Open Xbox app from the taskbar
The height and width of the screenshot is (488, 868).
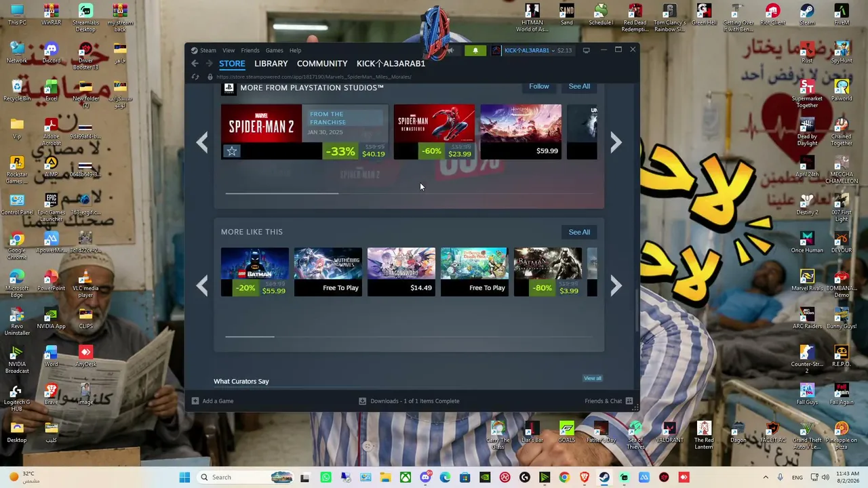tap(406, 477)
